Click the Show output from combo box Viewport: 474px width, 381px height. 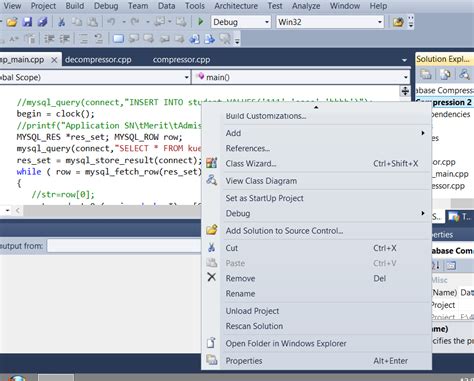[124, 246]
